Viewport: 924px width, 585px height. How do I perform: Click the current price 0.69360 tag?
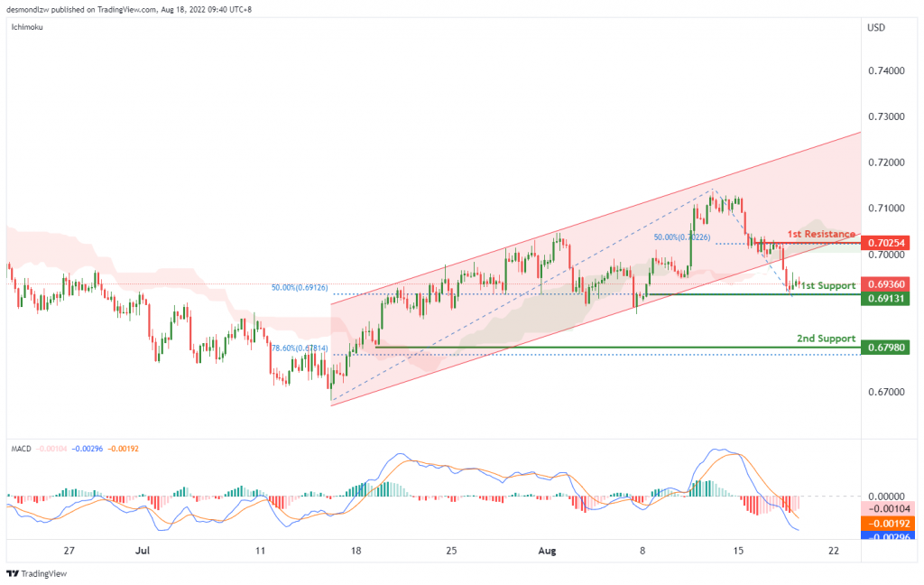(x=885, y=284)
